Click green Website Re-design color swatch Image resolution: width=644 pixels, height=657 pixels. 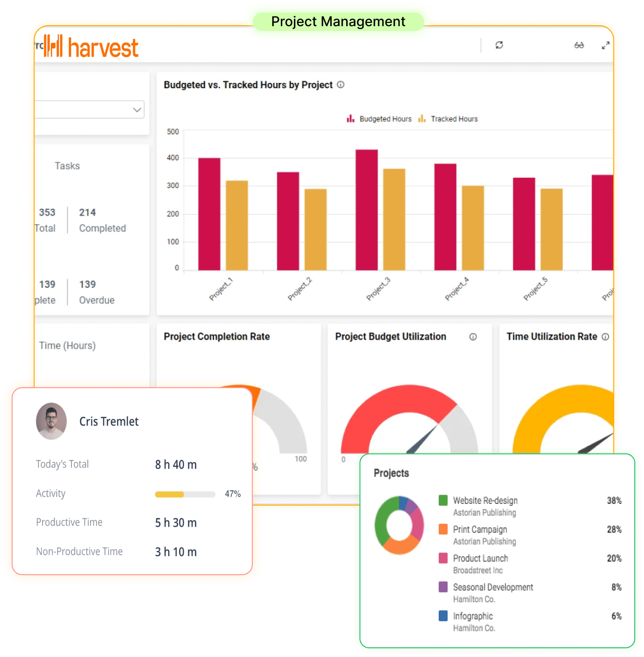pos(443,500)
